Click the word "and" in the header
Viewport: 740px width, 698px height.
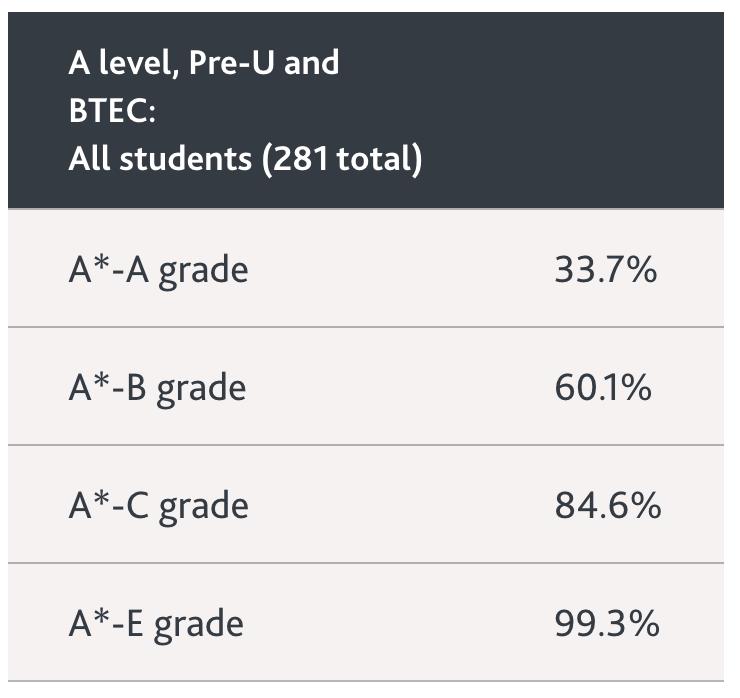tap(311, 63)
